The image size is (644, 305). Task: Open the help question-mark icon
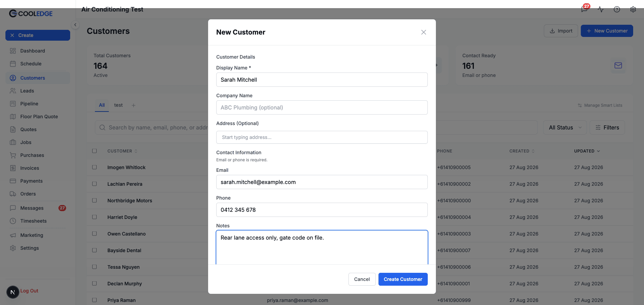point(617,9)
